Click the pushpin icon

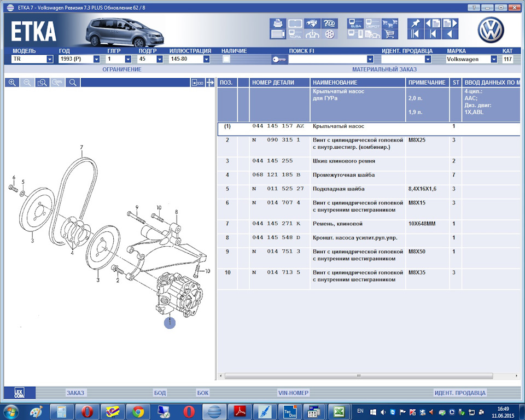tap(415, 24)
